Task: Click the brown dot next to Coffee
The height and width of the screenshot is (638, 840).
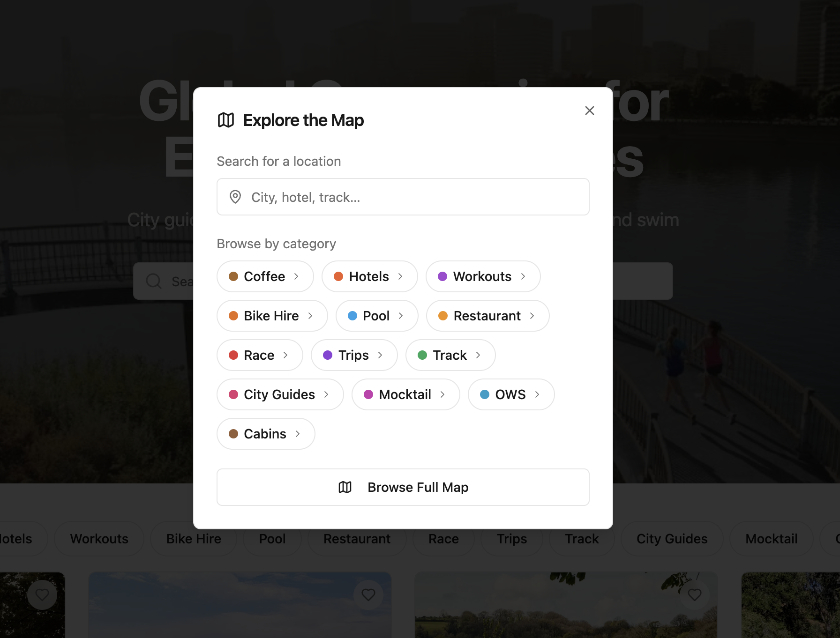Action: coord(233,276)
